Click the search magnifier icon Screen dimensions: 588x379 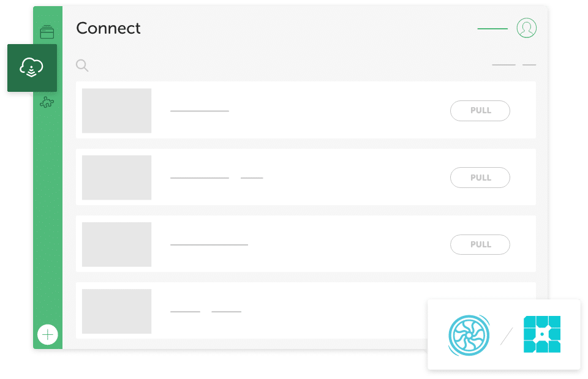(82, 66)
